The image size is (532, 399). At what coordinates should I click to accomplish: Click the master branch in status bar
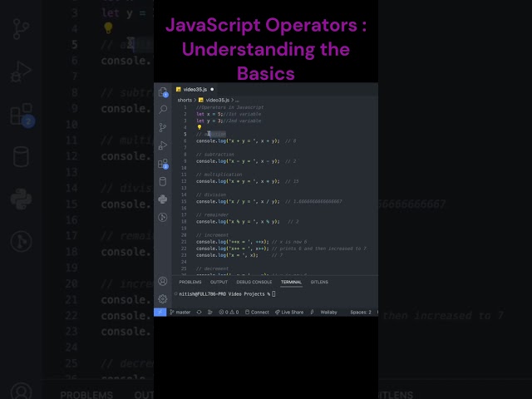coord(180,313)
